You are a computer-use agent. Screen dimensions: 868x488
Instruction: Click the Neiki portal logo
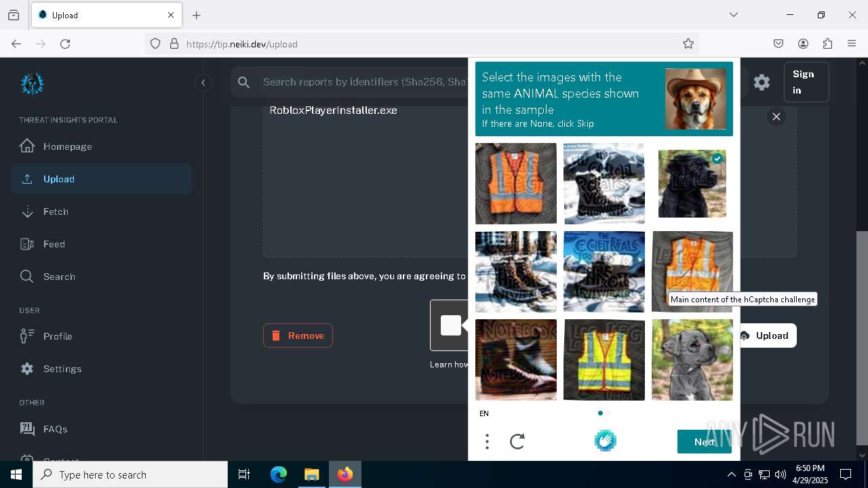coord(33,84)
